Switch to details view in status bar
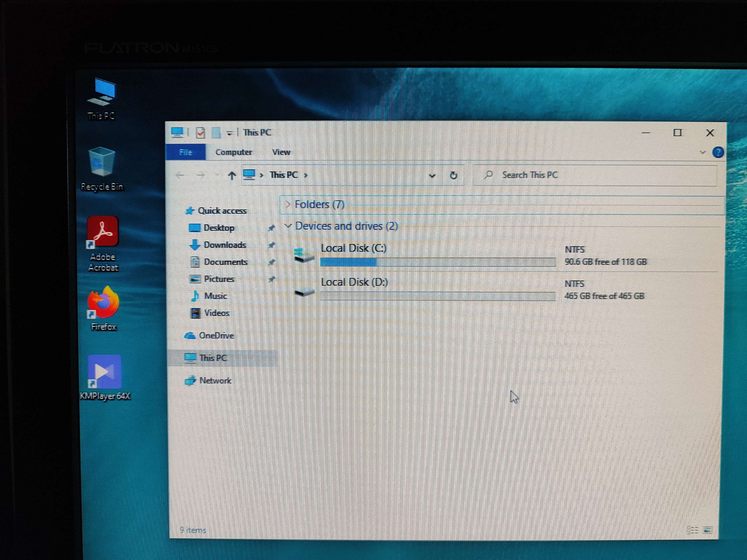Image resolution: width=747 pixels, height=560 pixels. (x=692, y=530)
